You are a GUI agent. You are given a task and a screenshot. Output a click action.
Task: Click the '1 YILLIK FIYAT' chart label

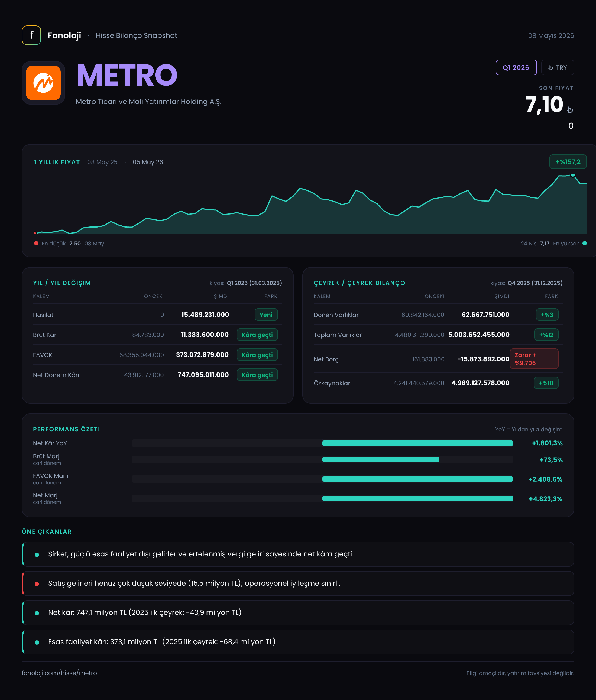point(57,162)
